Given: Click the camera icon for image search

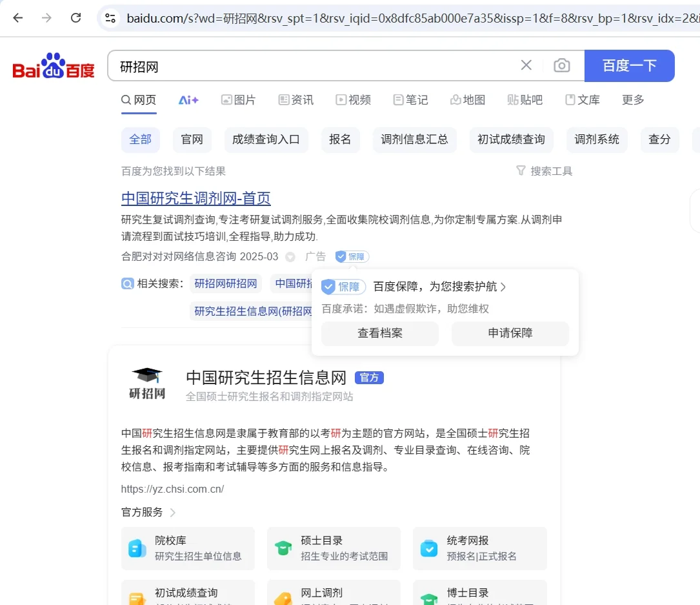Looking at the screenshot, I should click(561, 65).
